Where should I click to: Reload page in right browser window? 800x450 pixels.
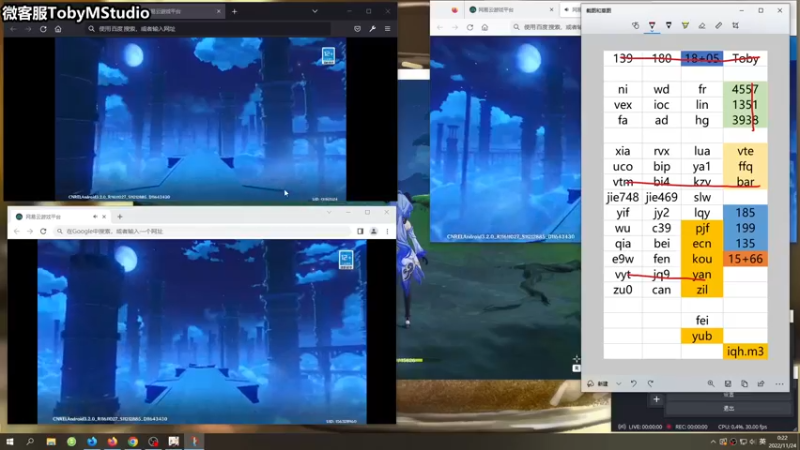[470, 27]
